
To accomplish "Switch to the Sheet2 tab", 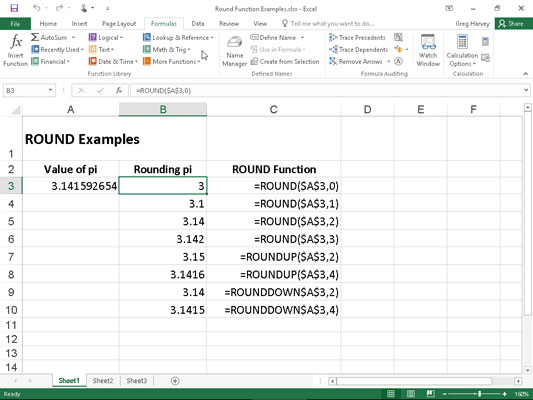I will (103, 381).
